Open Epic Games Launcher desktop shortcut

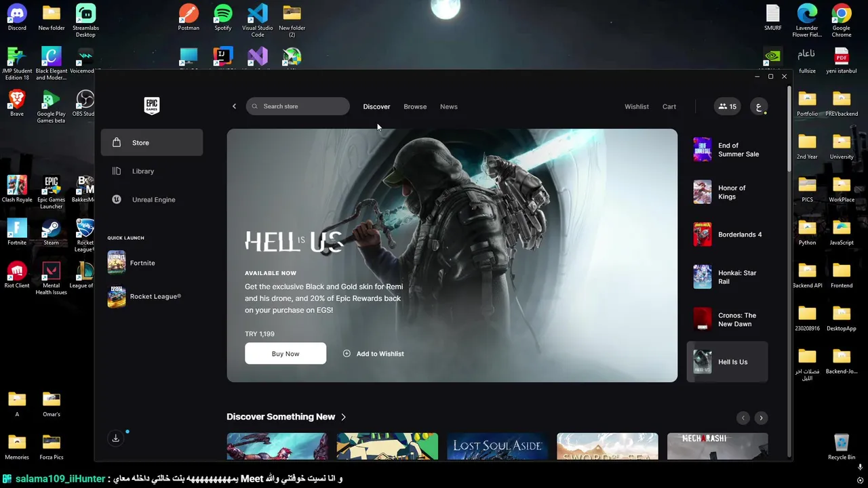coord(51,192)
